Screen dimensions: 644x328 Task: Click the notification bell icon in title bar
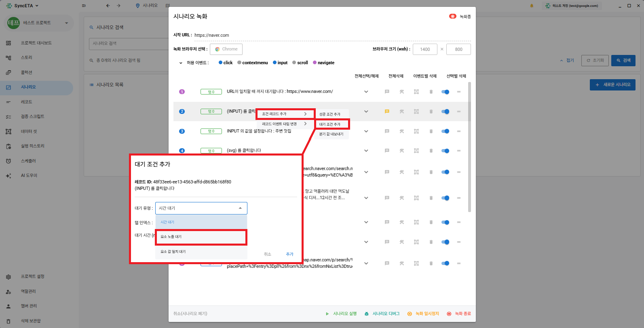[532, 6]
